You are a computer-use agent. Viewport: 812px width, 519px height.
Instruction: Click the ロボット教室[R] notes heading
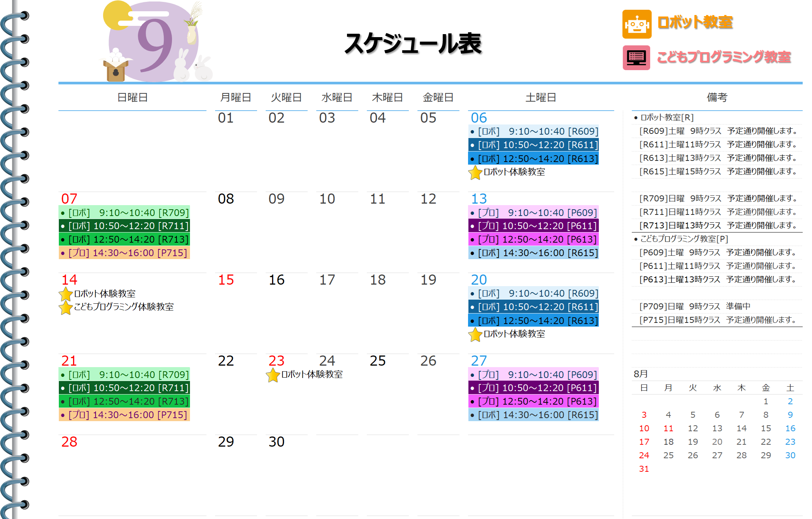663,117
